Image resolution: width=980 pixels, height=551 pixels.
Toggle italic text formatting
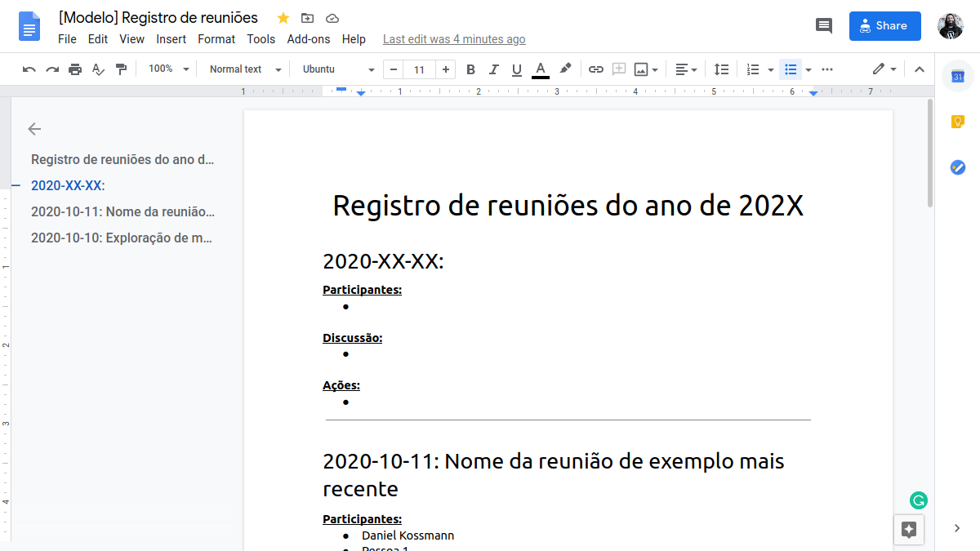(493, 69)
